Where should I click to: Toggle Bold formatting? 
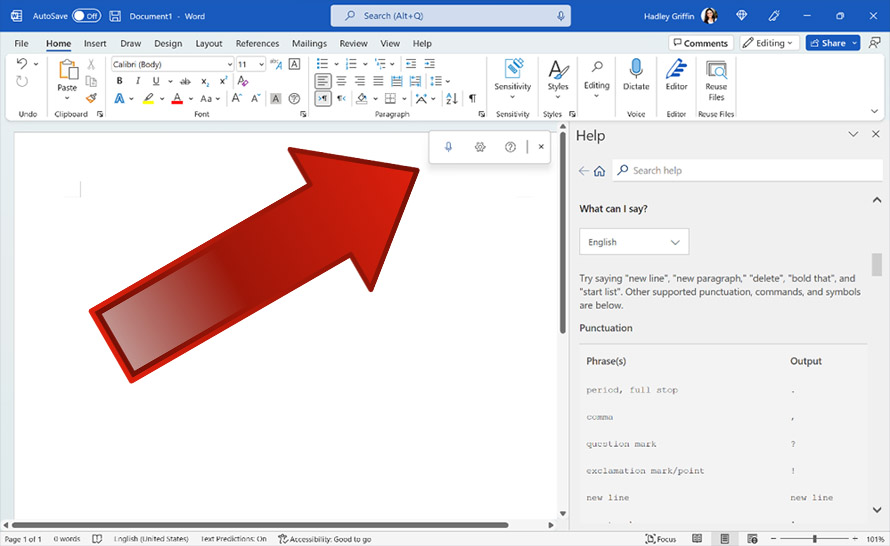tap(118, 81)
